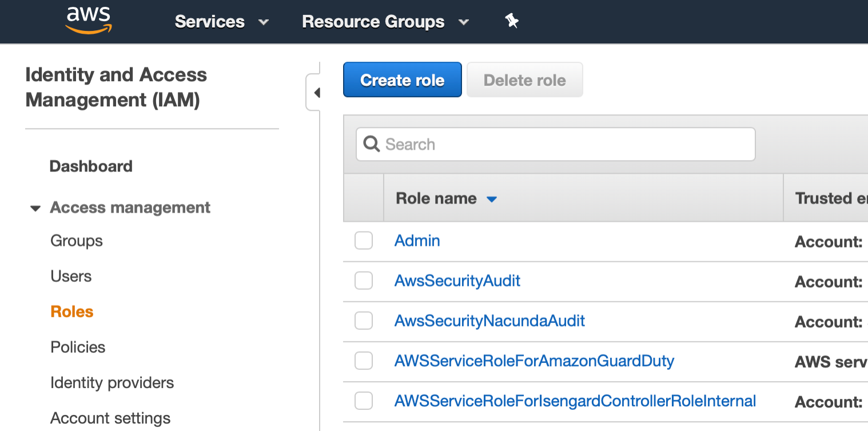The width and height of the screenshot is (868, 431).
Task: Click the Create role button
Action: click(402, 79)
